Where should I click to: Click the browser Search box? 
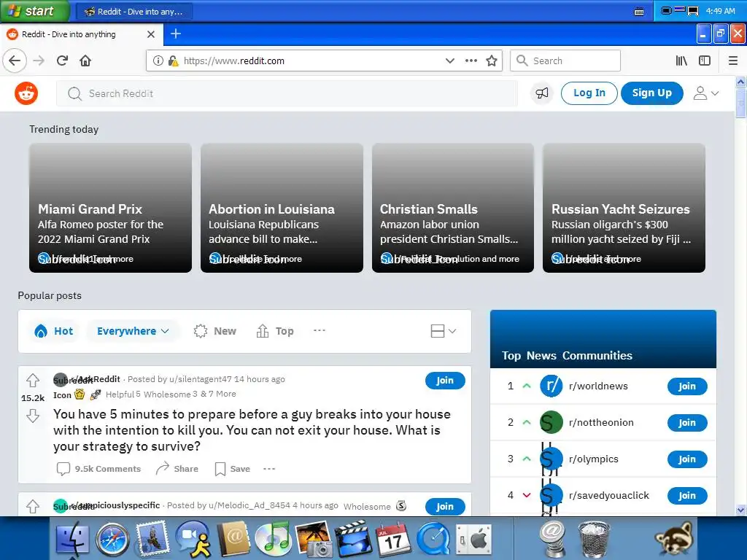565,61
